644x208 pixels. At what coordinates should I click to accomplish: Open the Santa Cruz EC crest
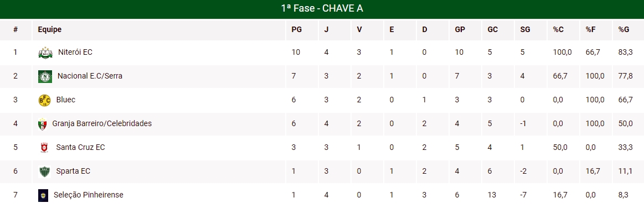pyautogui.click(x=44, y=147)
